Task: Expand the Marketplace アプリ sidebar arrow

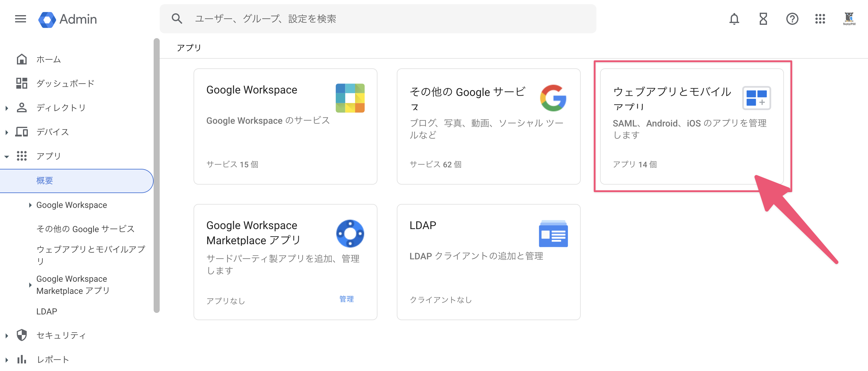Action: point(30,285)
